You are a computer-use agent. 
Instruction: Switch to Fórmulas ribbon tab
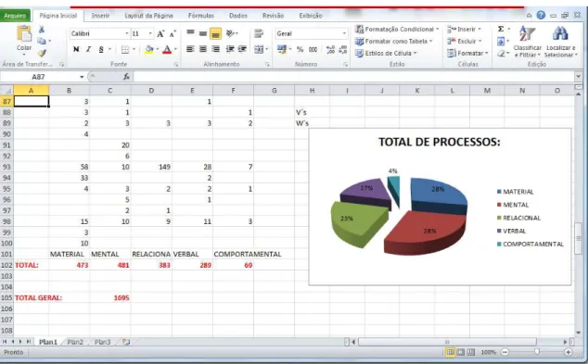[201, 16]
